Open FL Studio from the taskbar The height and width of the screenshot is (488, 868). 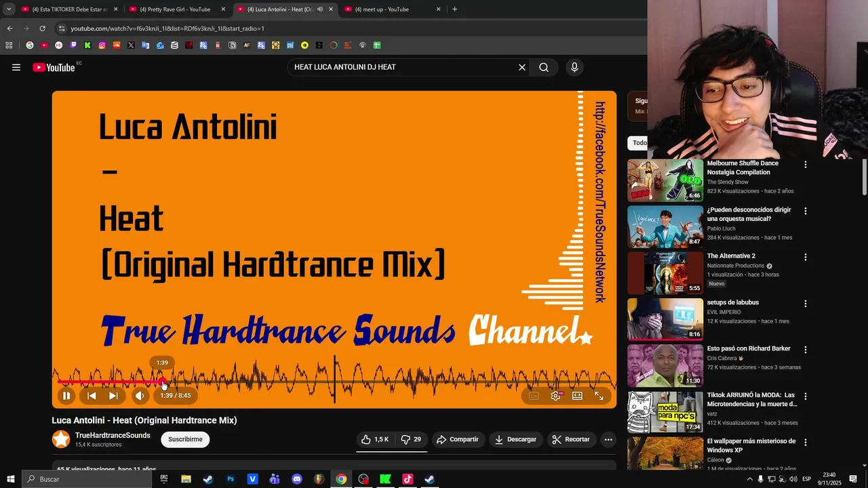click(319, 479)
